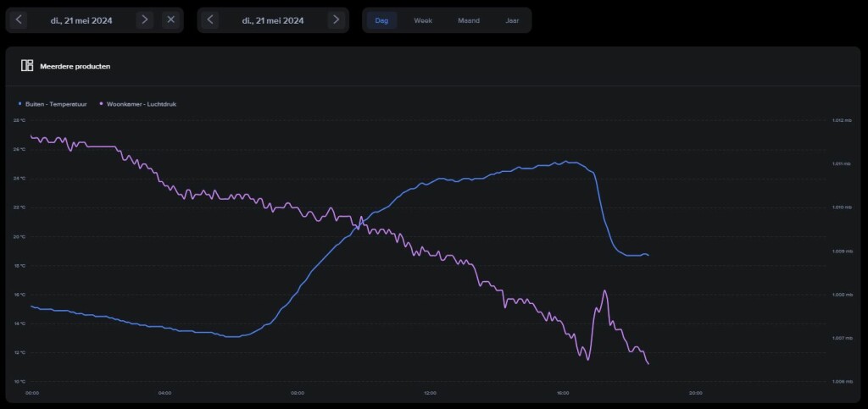Image resolution: width=868 pixels, height=409 pixels.
Task: Select the Dag view tab
Action: point(382,19)
